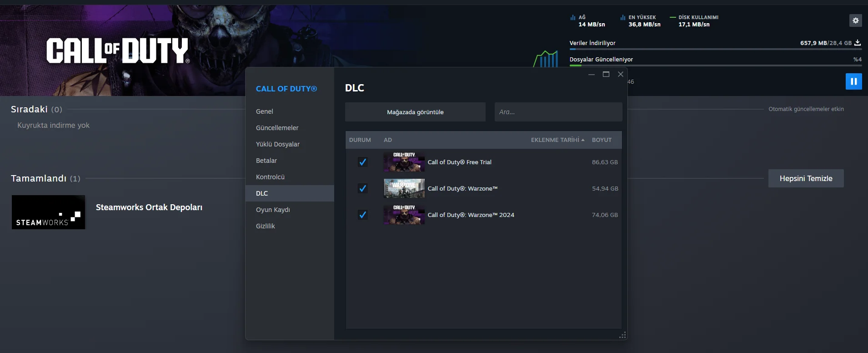Viewport: 868px width, 353px height.
Task: Click the Veriler İndiriliyor progress bar
Action: [x=715, y=49]
